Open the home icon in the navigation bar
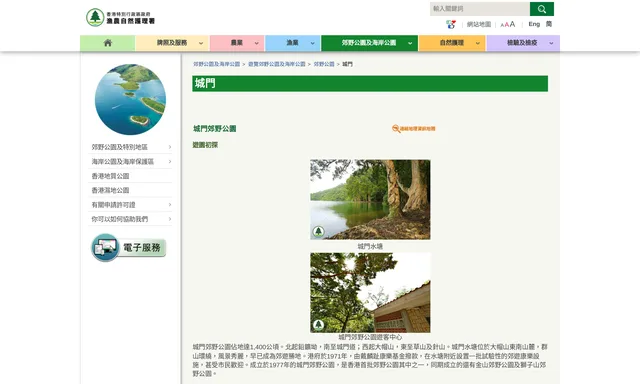640x384 pixels. click(108, 43)
